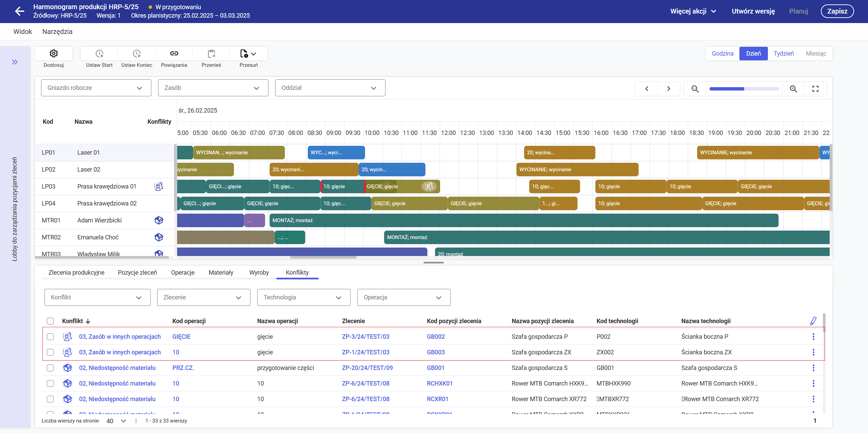This screenshot has width=868, height=433.
Task: Switch to Operacje tab
Action: point(183,273)
